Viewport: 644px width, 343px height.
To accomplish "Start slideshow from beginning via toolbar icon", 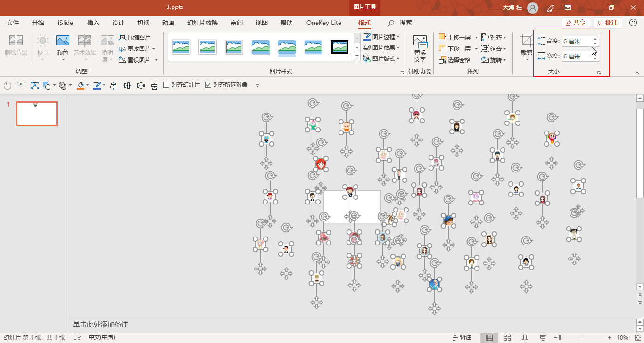I will tap(21, 85).
